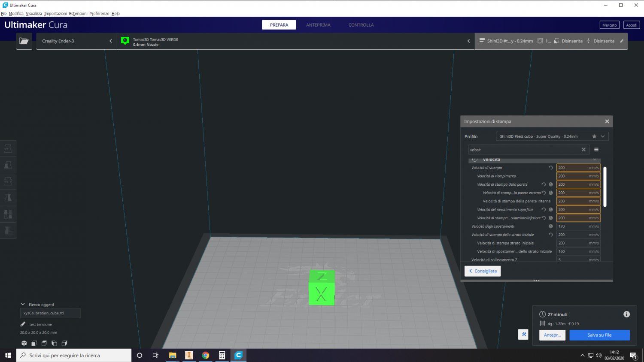Edit Velocità di spostamento strato iniziale 150
The height and width of the screenshot is (362, 644).
[578, 251]
